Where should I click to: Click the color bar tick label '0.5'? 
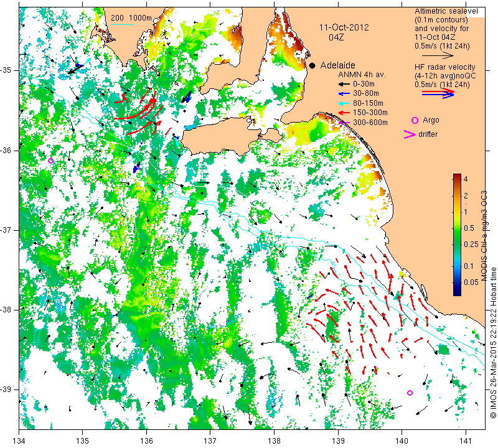(469, 228)
